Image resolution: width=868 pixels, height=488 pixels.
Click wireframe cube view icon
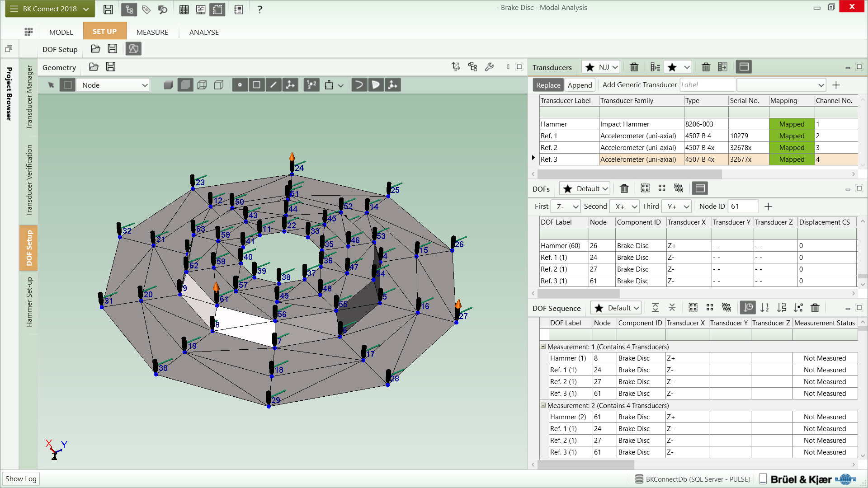click(x=202, y=85)
